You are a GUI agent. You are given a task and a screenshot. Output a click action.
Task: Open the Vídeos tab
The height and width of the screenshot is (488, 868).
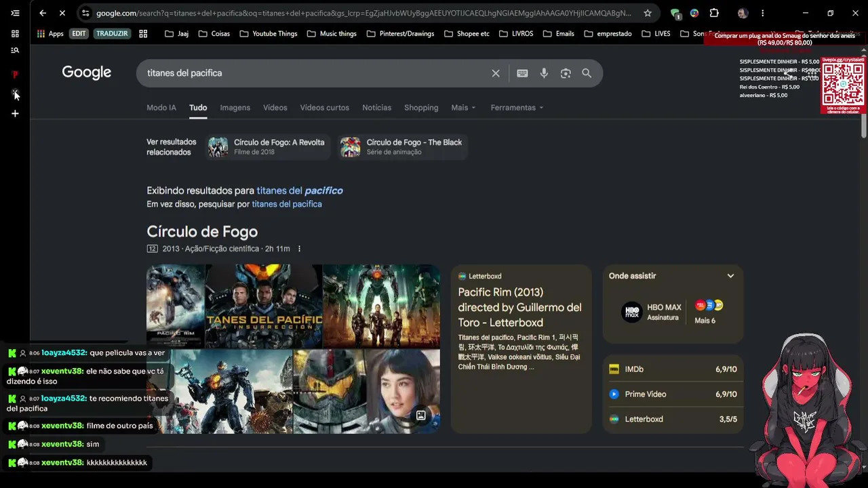275,108
